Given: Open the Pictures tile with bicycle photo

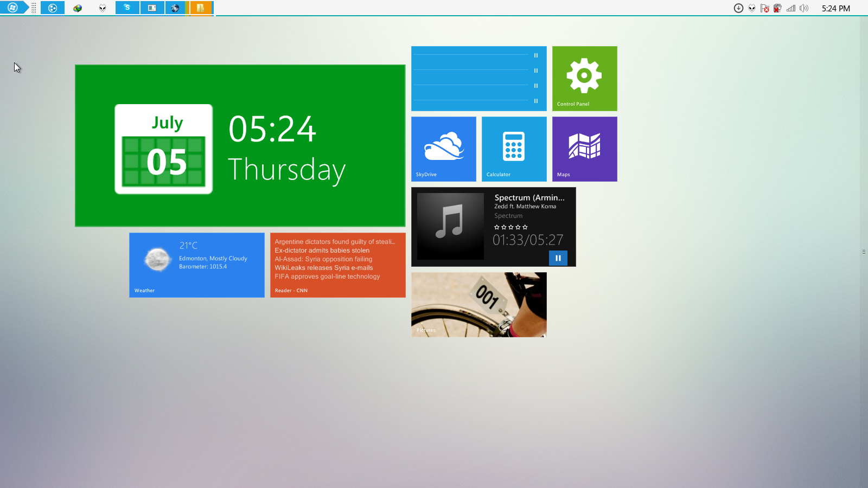Looking at the screenshot, I should [478, 304].
